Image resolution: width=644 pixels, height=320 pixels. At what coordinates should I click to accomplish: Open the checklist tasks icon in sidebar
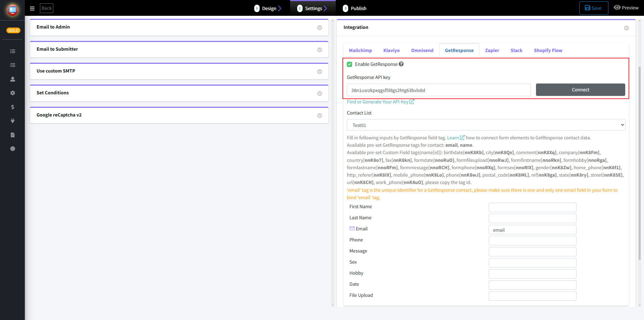pos(13,65)
